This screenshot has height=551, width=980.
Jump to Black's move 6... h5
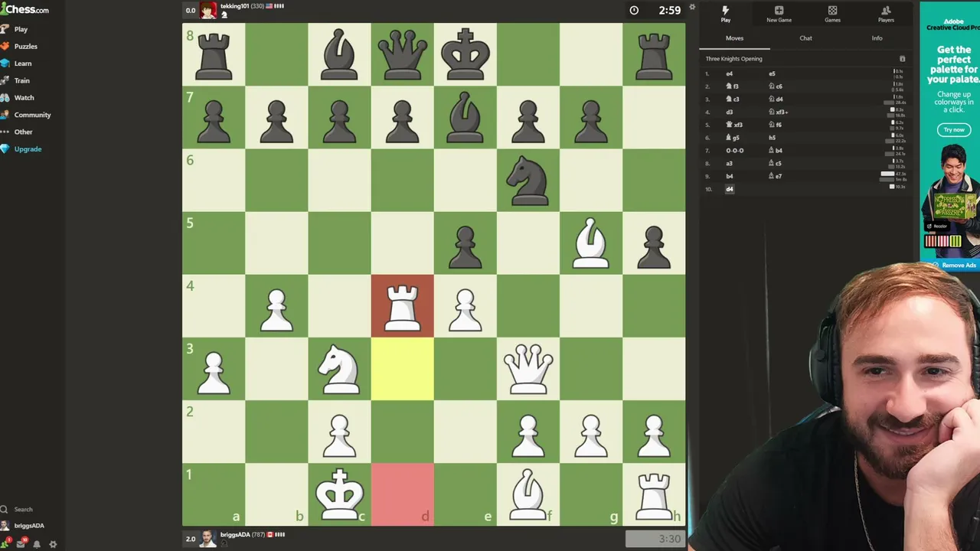(772, 138)
